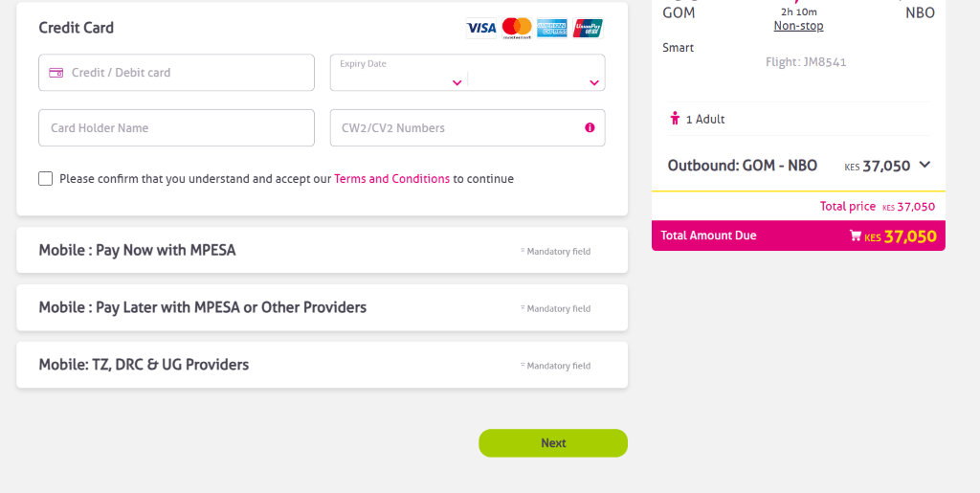Click the UnionPay card logo

(588, 28)
